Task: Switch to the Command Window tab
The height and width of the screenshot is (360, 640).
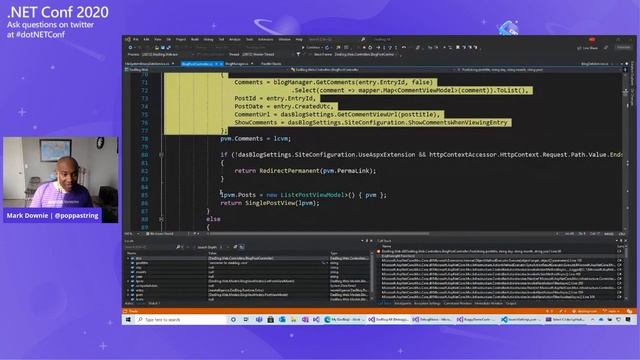Action: [458, 304]
